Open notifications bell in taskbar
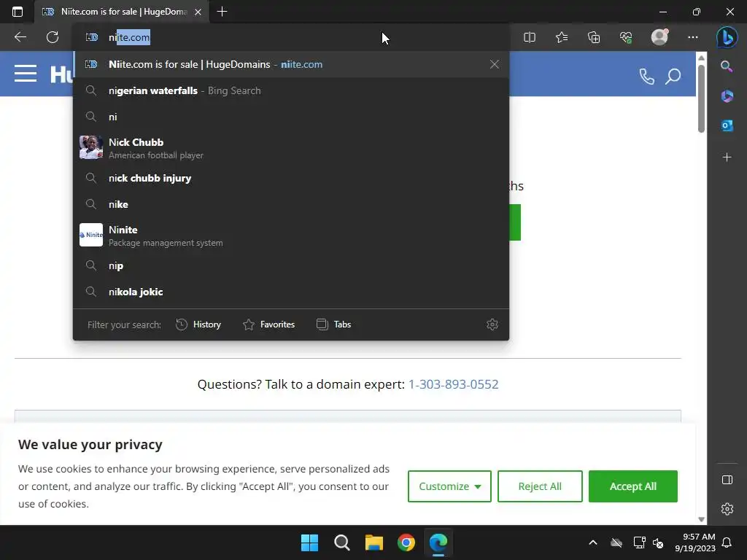The width and height of the screenshot is (747, 560). (727, 542)
